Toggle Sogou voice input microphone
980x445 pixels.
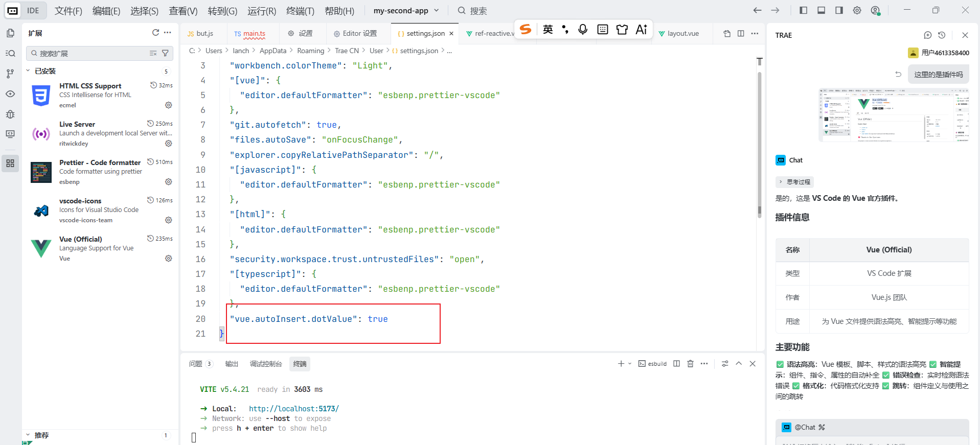pos(583,30)
